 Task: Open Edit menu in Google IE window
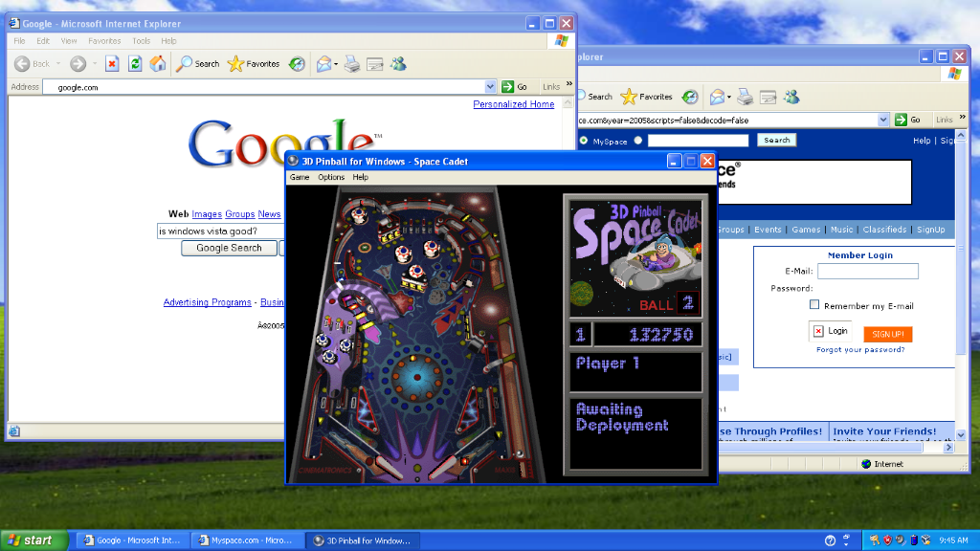(42, 41)
